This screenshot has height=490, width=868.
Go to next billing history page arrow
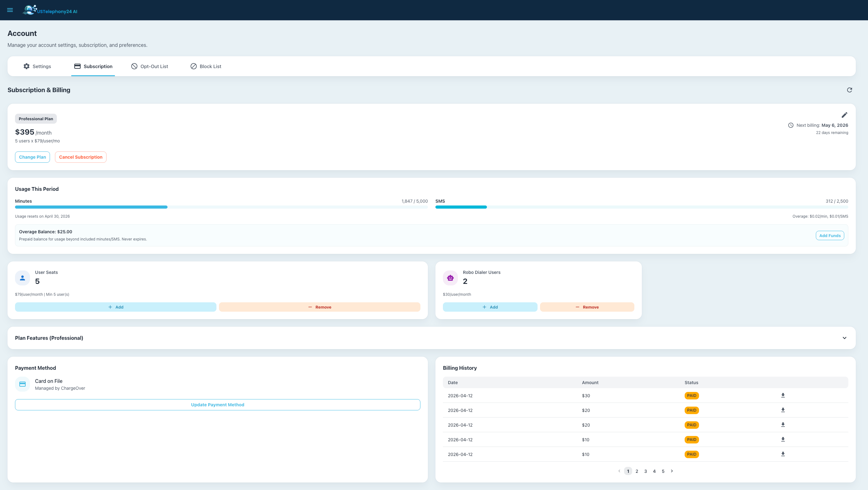(672, 471)
